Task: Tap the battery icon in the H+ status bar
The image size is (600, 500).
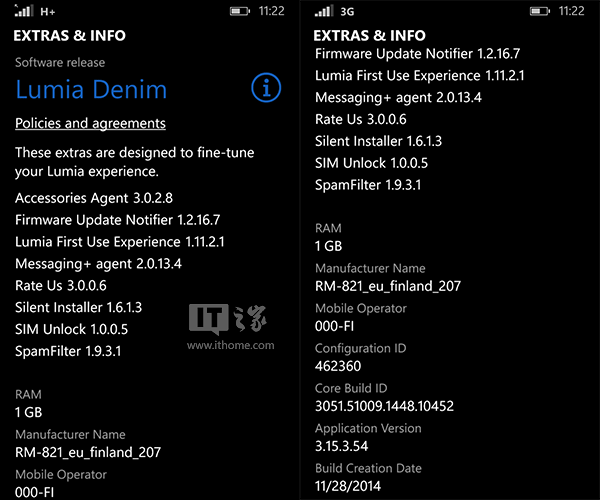Action: pos(234,11)
